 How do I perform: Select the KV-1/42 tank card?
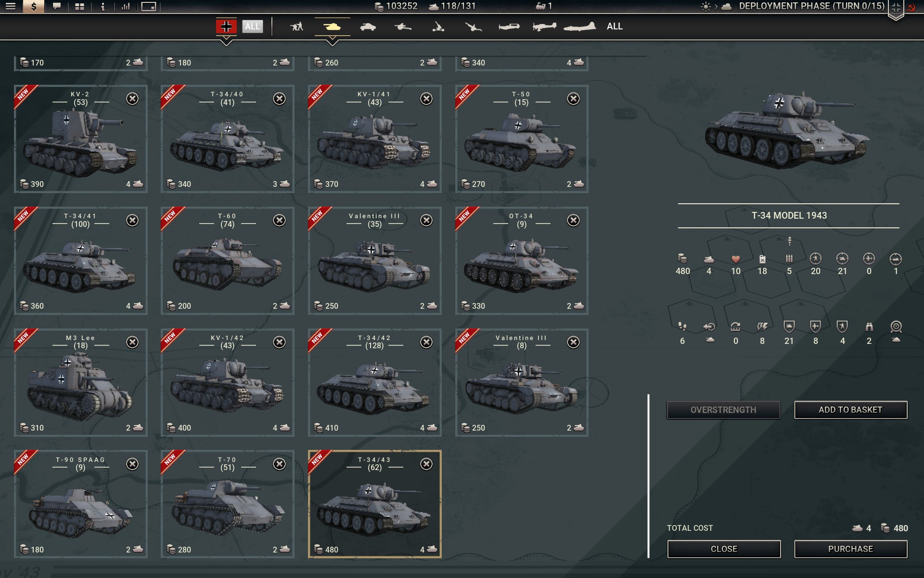228,383
